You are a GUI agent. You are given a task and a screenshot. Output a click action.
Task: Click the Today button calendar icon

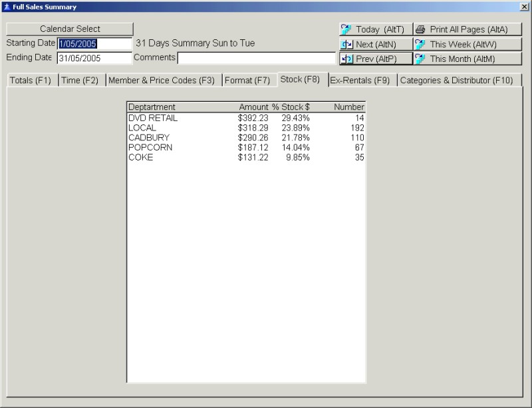click(346, 29)
